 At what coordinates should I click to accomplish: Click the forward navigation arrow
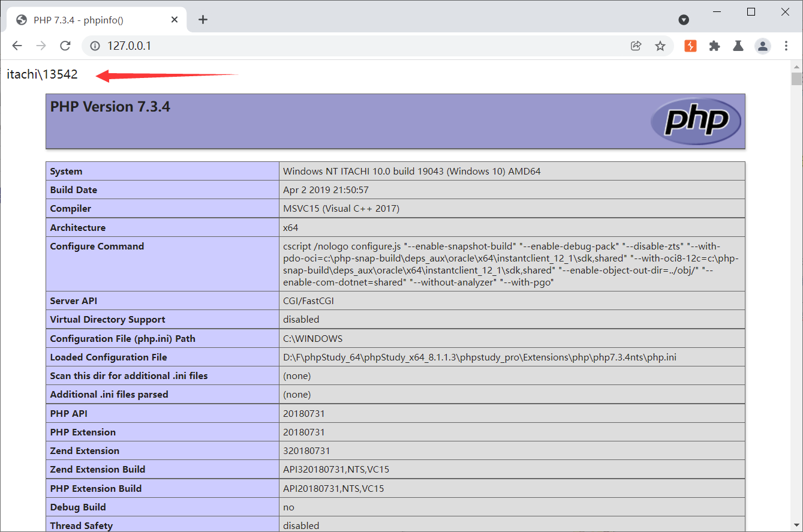coord(41,46)
